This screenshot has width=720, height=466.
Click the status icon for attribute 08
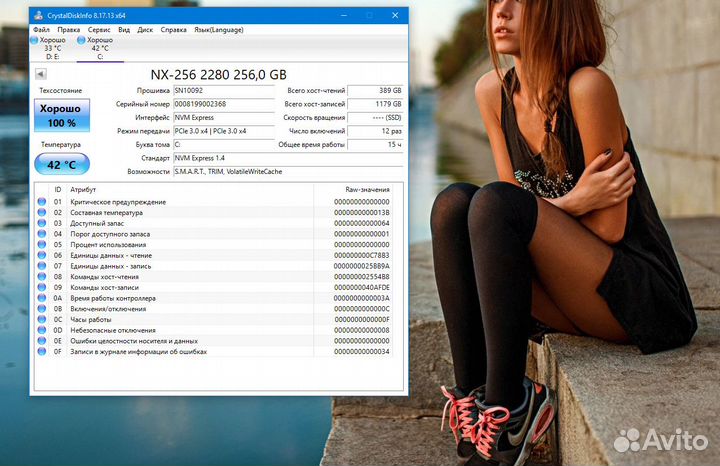point(42,276)
